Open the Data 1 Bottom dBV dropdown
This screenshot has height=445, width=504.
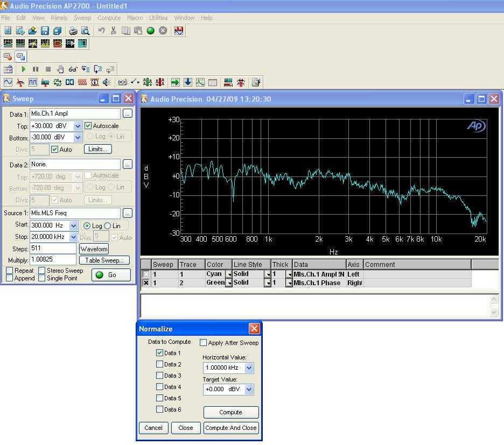tap(78, 138)
